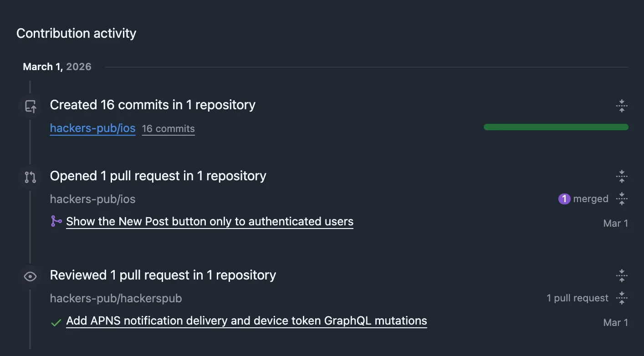Click the green commits proportion bar
Image resolution: width=644 pixels, height=356 pixels.
click(x=556, y=127)
